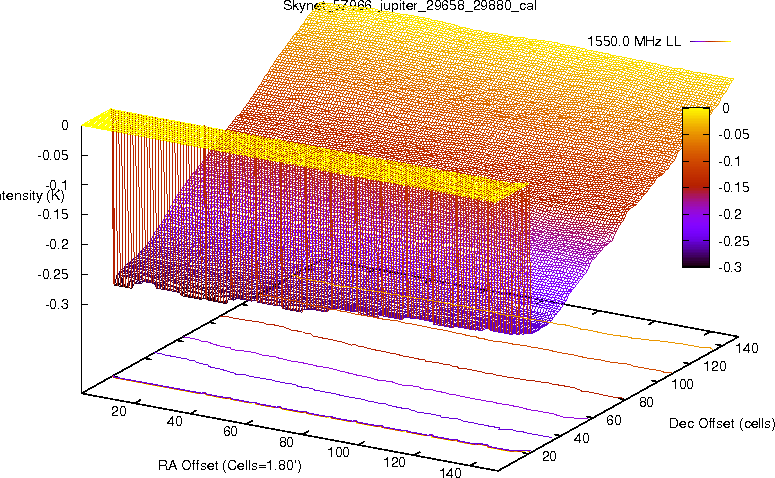Pick the RA Offset axis tick label '100'
The width and height of the screenshot is (775, 478).
coord(339,452)
